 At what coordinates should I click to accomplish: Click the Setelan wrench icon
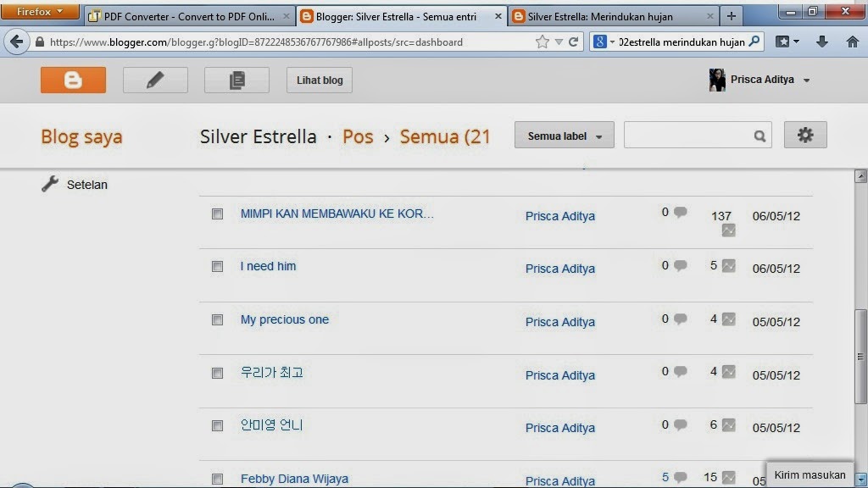tap(50, 184)
